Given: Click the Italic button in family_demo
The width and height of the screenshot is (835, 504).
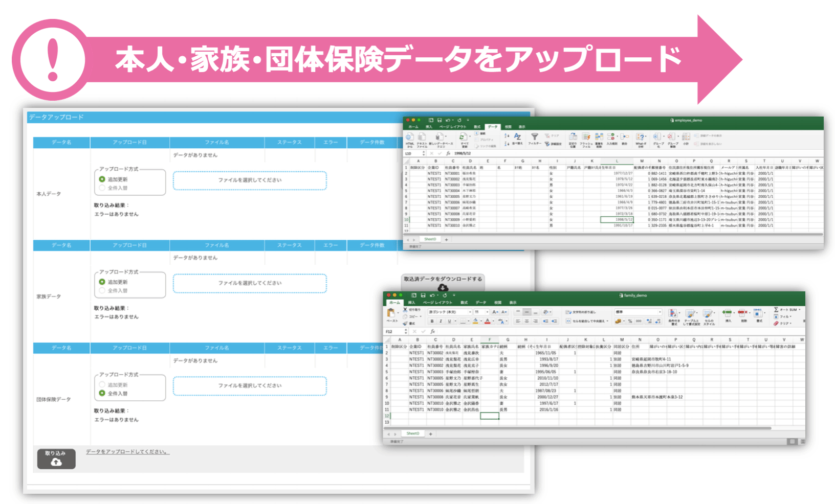Looking at the screenshot, I should (441, 322).
